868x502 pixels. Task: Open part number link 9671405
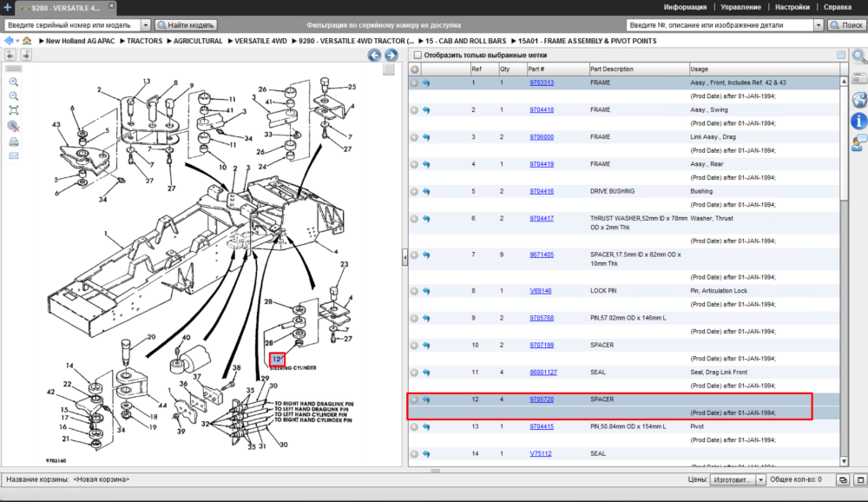tap(542, 254)
